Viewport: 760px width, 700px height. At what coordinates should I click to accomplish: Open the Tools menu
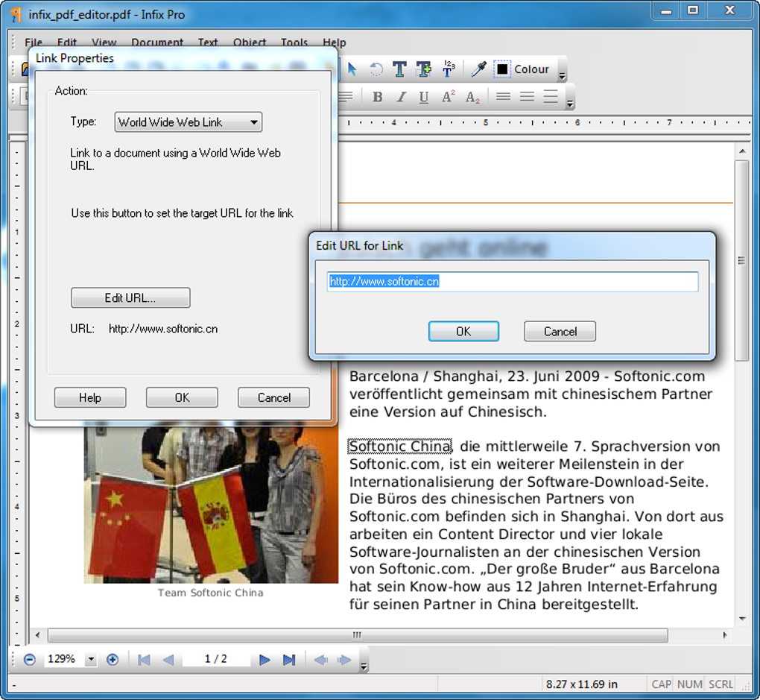(294, 42)
